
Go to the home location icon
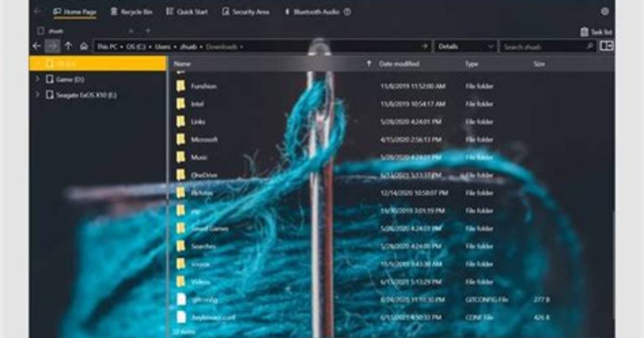(84, 46)
